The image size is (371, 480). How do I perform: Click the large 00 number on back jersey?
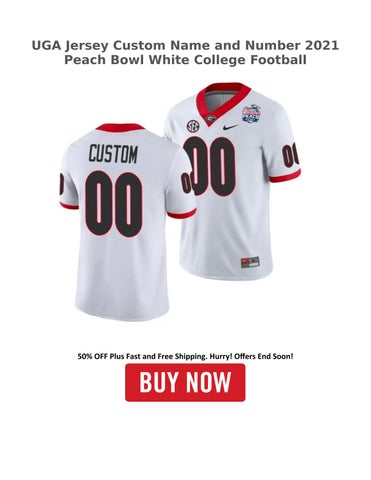114,203
